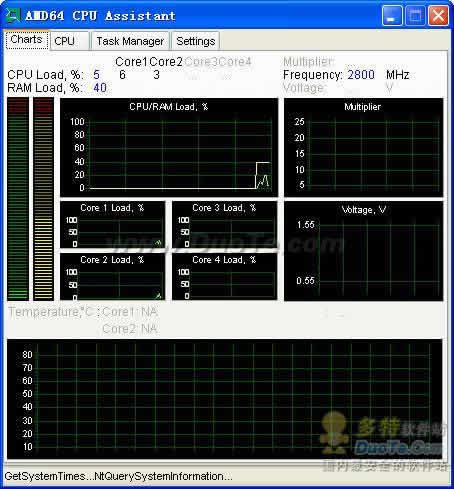Click the MHz unit label
The width and height of the screenshot is (454, 489).
tap(398, 75)
